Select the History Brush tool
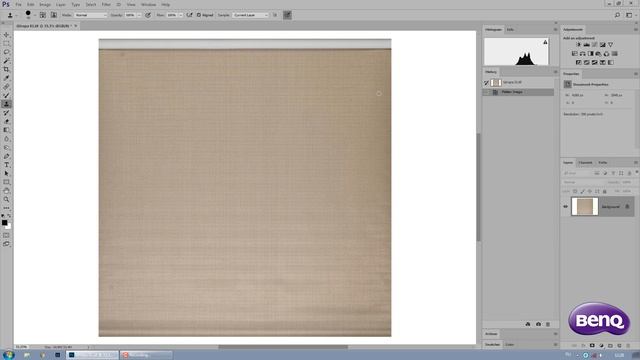This screenshot has height=360, width=640. [x=6, y=113]
